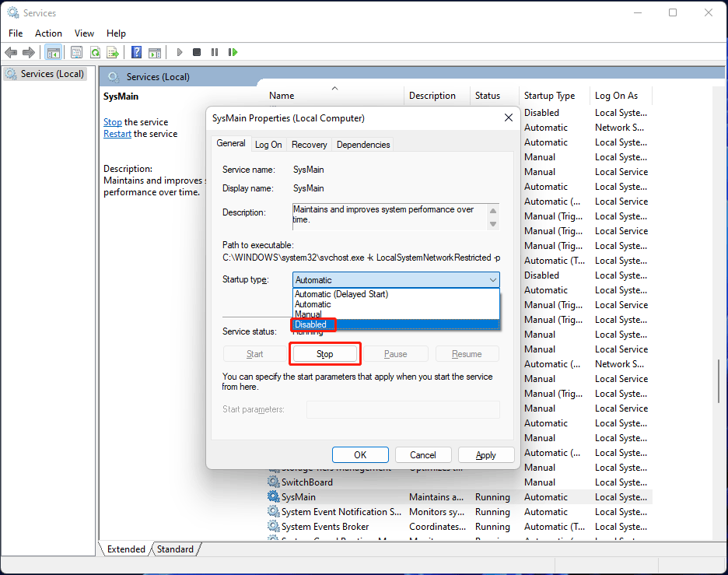Click the Stop button in SysMain Properties
Screen dimensions: 728x575
coord(324,353)
